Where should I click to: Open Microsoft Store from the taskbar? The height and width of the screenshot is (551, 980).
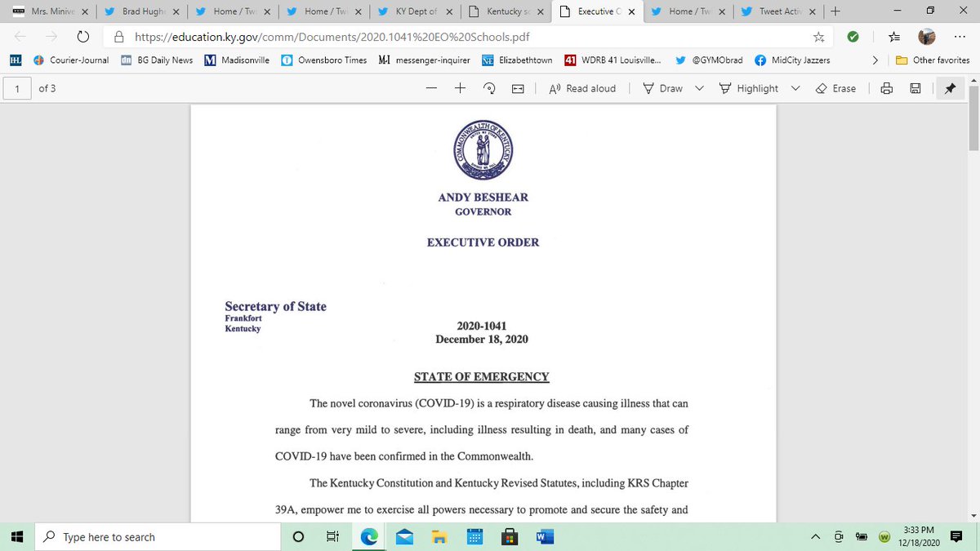510,536
